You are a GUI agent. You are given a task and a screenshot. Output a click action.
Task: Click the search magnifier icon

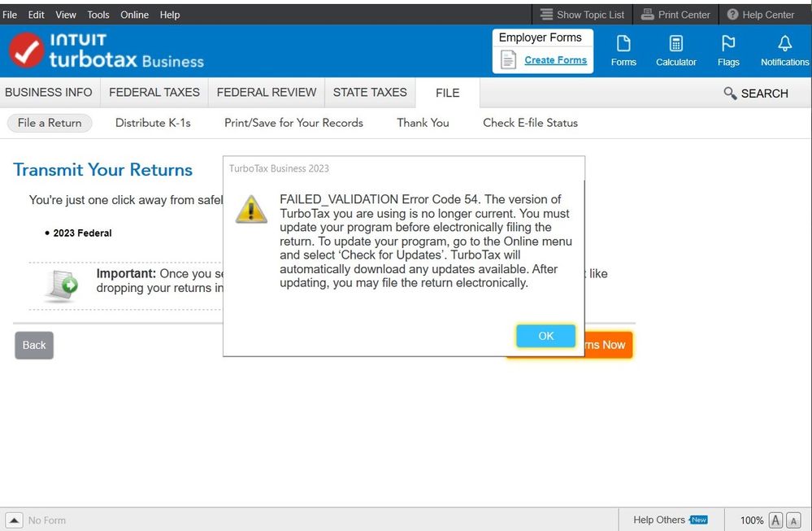[x=730, y=94]
